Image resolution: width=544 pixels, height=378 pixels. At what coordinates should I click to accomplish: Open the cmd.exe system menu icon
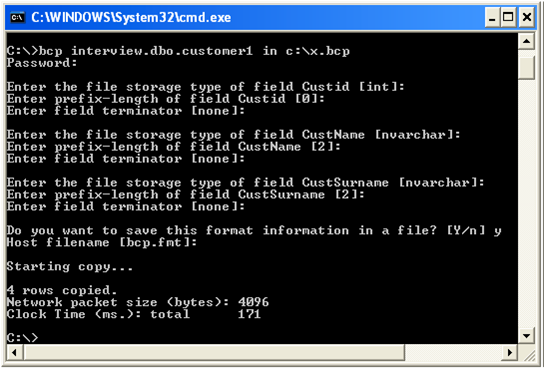click(17, 17)
